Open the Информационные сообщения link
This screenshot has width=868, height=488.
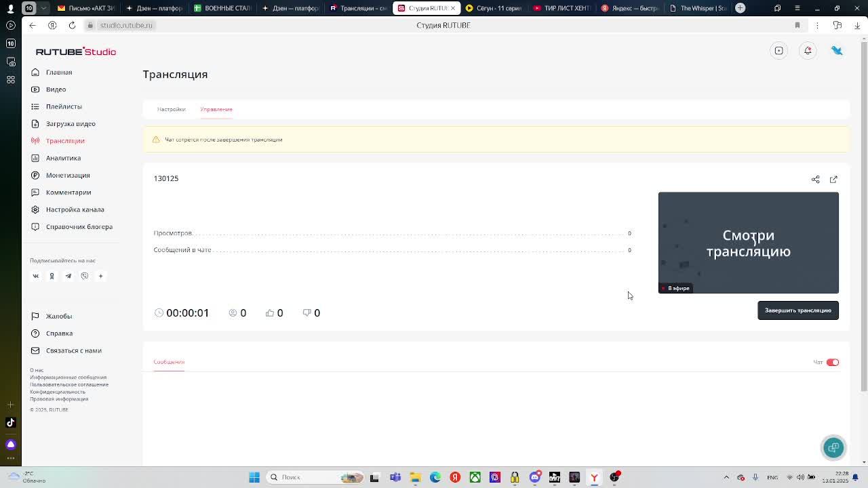(x=68, y=378)
